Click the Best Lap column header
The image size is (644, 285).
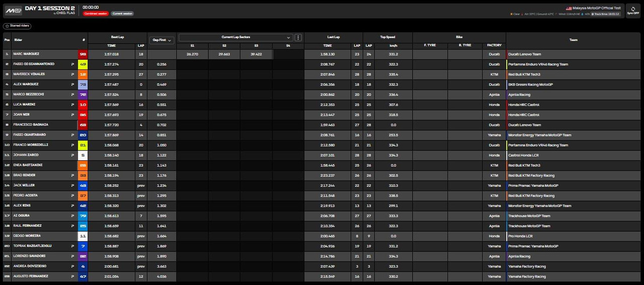[x=117, y=37]
